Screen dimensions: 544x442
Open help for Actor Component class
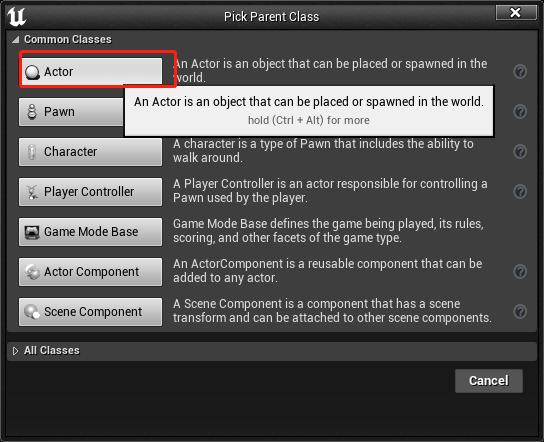pos(520,271)
